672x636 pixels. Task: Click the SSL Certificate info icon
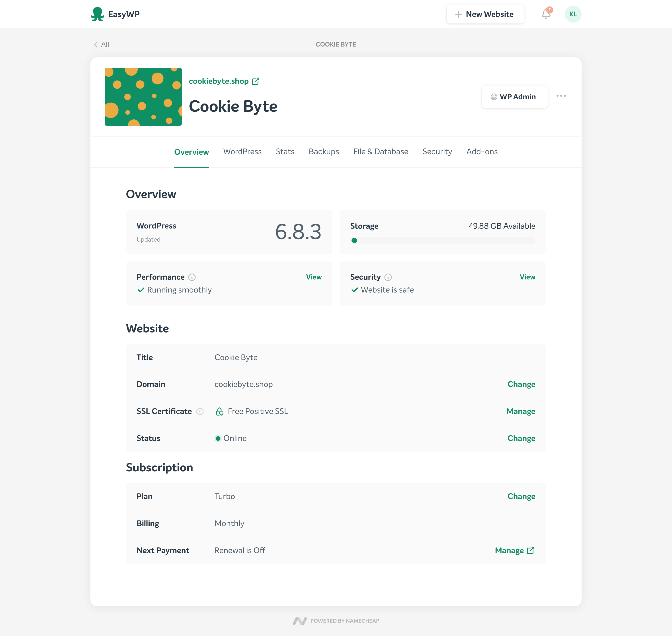coord(200,411)
